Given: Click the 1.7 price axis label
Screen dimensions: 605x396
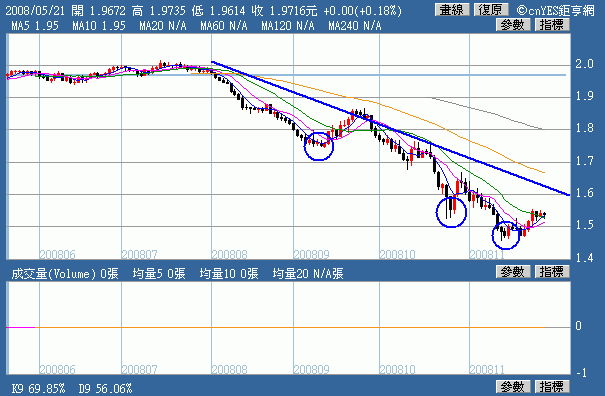Looking at the screenshot, I should coord(584,161).
